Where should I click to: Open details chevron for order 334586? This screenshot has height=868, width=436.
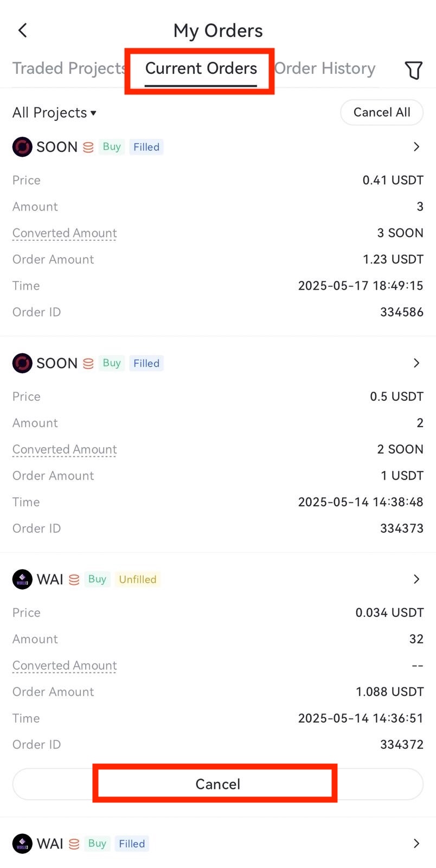pos(416,147)
